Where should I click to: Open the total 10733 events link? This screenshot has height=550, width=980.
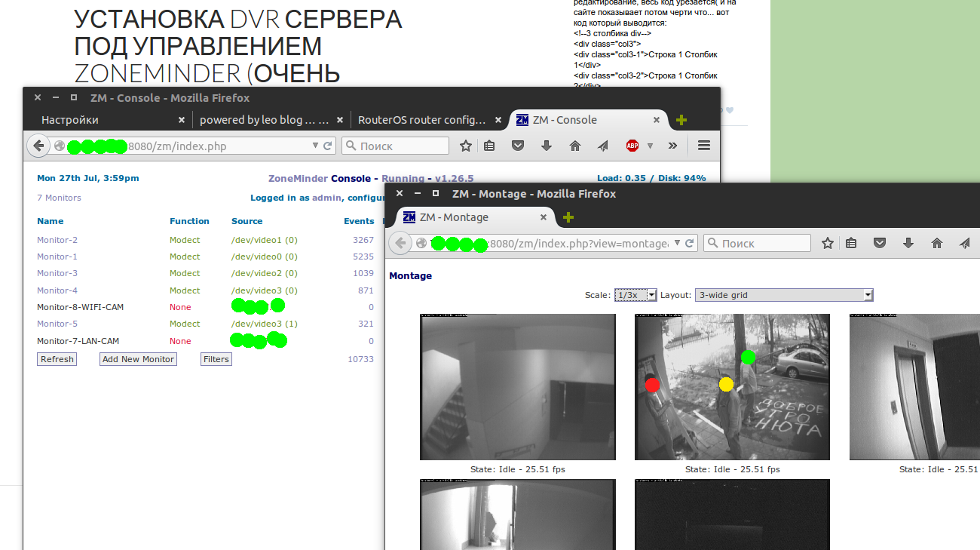[360, 359]
